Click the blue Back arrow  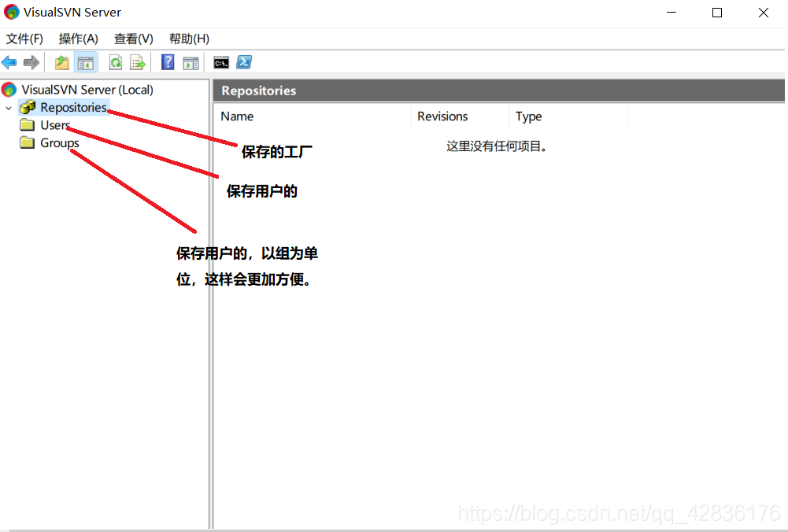[9, 63]
